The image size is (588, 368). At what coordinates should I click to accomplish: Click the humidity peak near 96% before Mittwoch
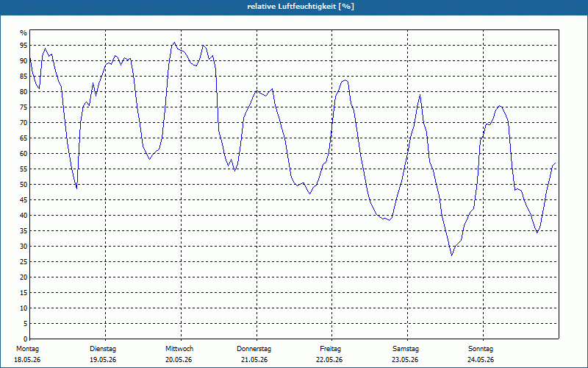tap(174, 43)
